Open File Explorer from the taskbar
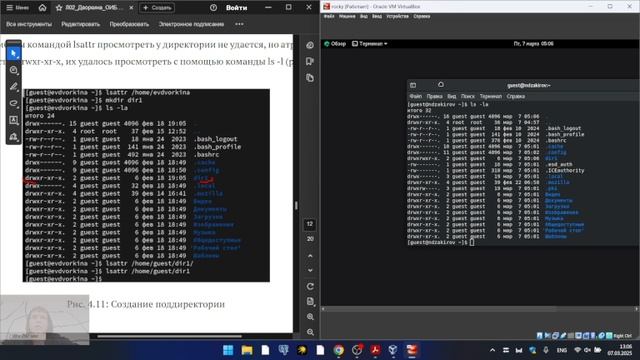This screenshot has height=360, width=640. 247,350
